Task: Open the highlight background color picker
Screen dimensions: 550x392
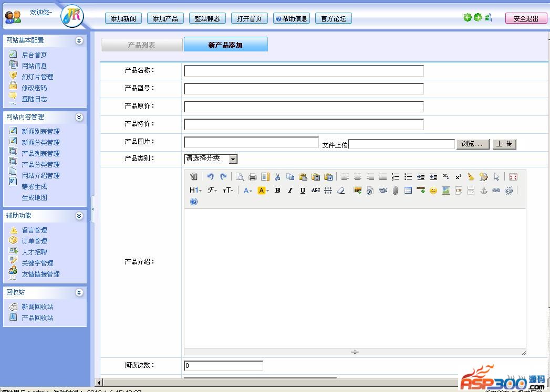Action: [x=263, y=190]
